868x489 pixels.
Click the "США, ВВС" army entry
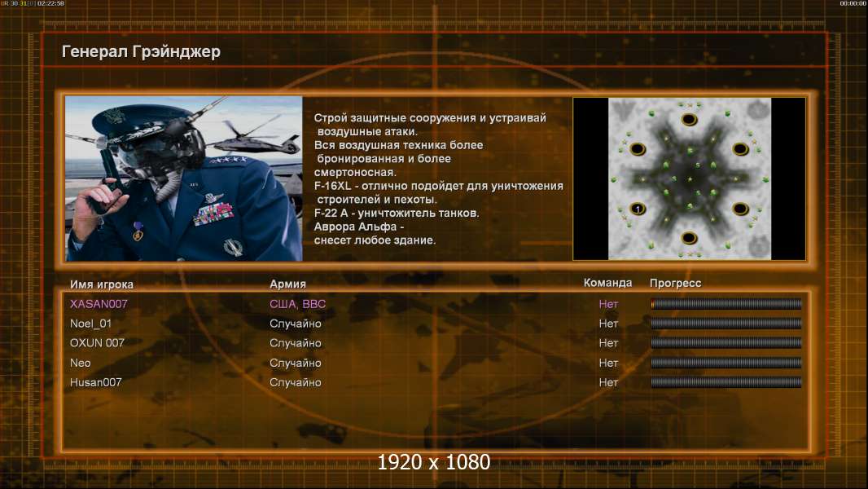pos(297,304)
